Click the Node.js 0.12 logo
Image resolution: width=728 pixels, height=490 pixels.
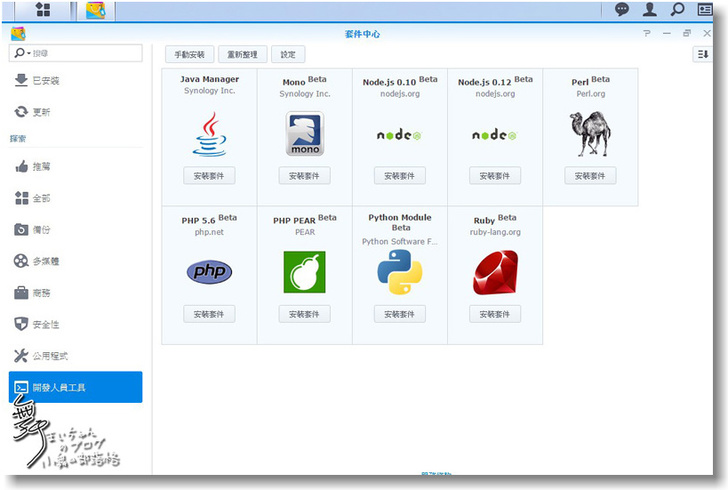(494, 135)
